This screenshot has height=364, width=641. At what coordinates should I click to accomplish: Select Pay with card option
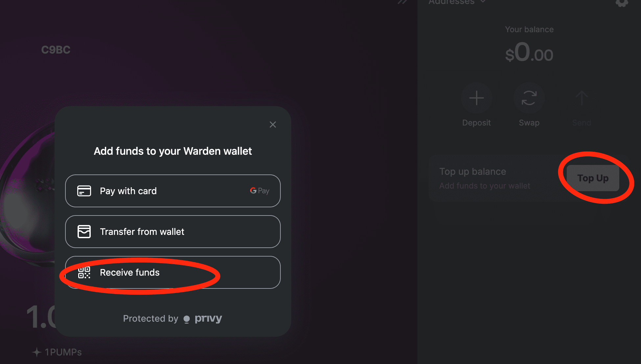pyautogui.click(x=173, y=191)
